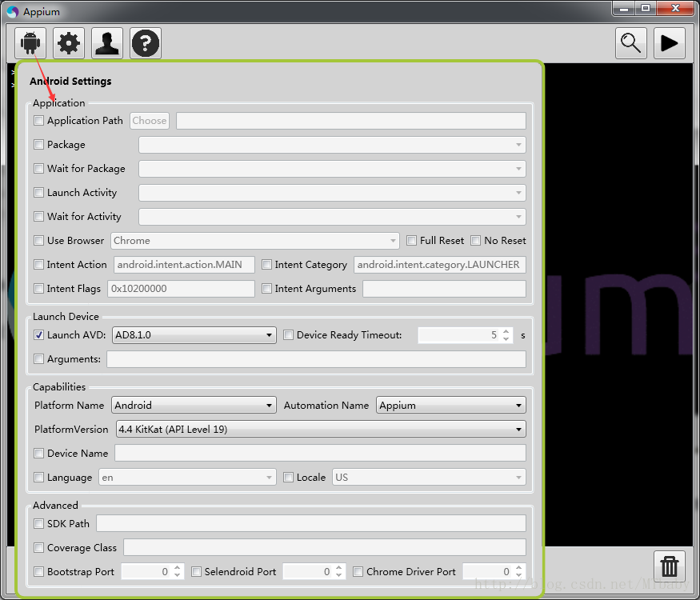Click the SDK Path input field

[310, 524]
